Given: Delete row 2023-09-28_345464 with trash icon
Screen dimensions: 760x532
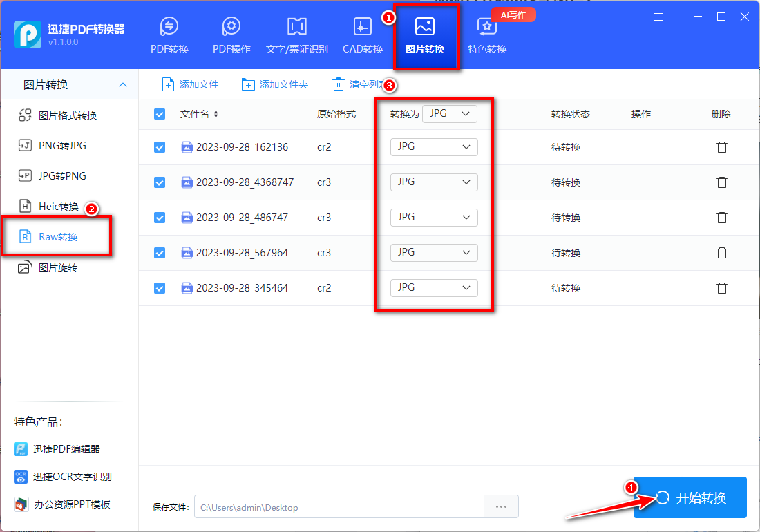Looking at the screenshot, I should pyautogui.click(x=722, y=288).
